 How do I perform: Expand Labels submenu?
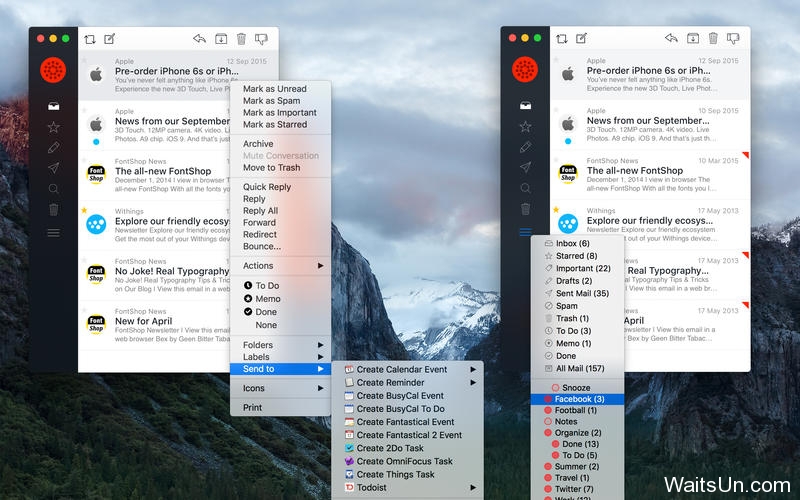[281, 357]
